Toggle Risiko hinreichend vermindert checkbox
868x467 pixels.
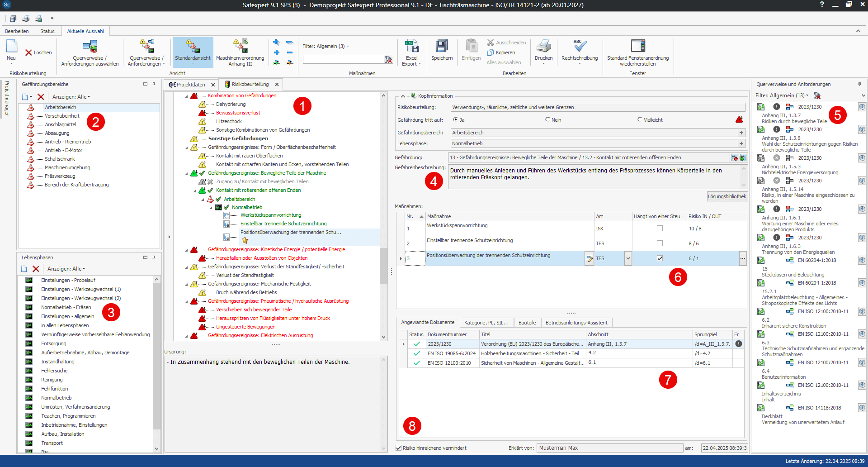[x=399, y=448]
